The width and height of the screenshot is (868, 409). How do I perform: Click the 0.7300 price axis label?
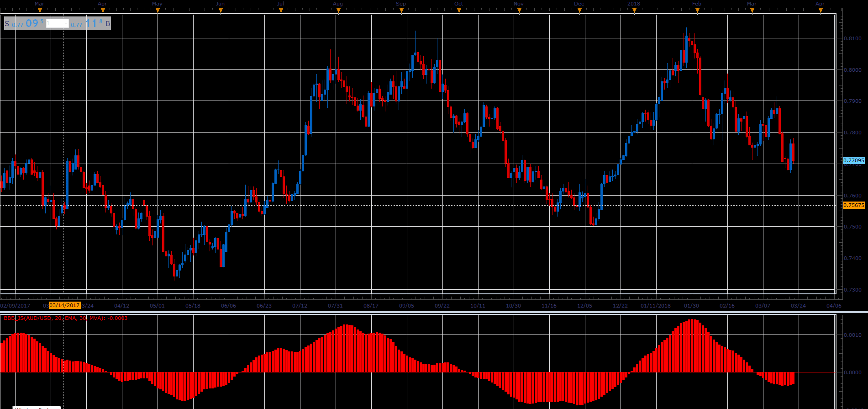(852, 290)
